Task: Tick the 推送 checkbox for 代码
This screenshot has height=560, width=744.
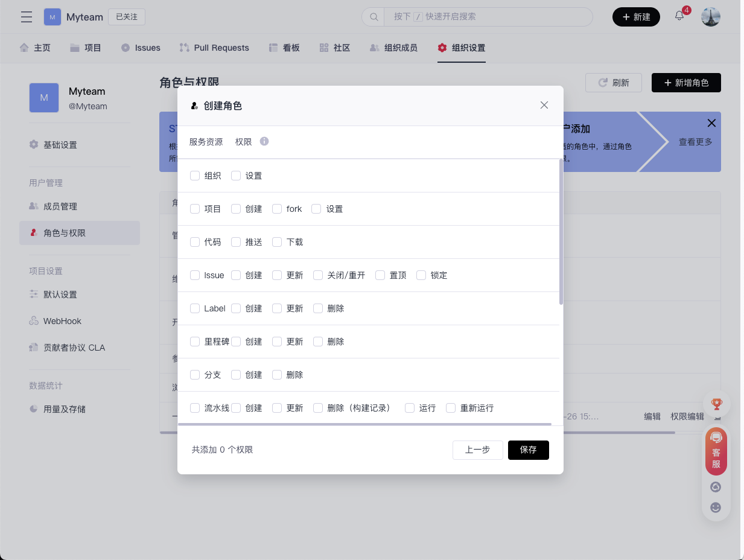Action: pos(236,242)
